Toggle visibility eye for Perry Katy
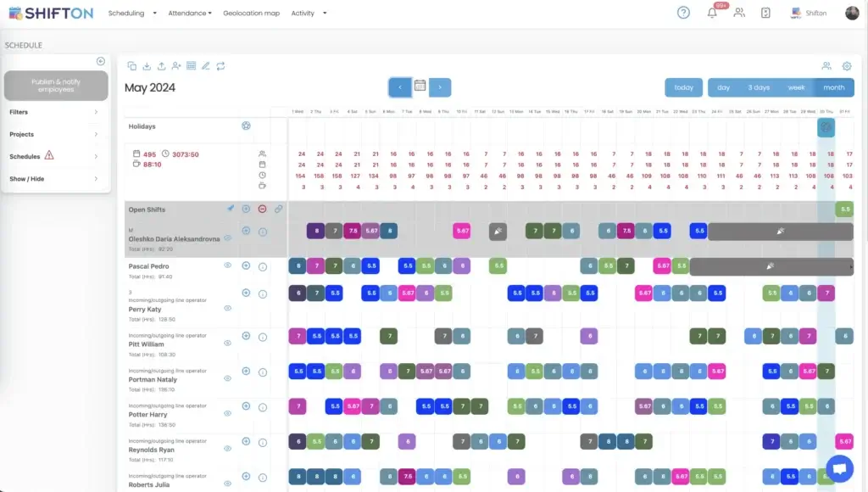This screenshot has height=492, width=868. [227, 308]
